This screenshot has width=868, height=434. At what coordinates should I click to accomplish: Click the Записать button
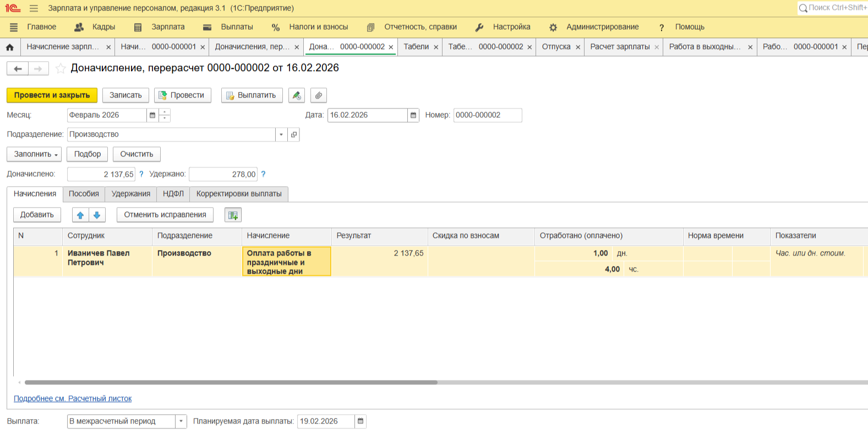point(125,95)
